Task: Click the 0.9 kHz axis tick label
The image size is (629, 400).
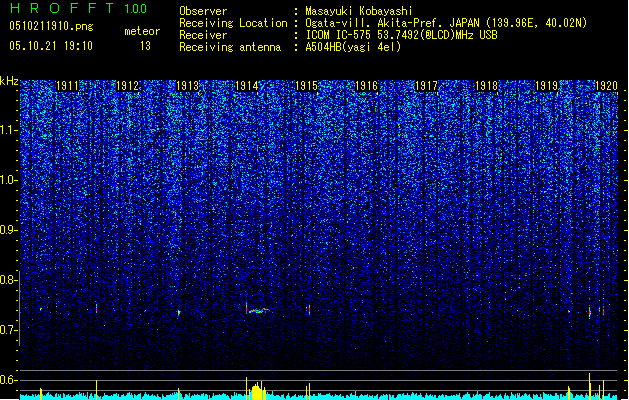Action: (9, 230)
